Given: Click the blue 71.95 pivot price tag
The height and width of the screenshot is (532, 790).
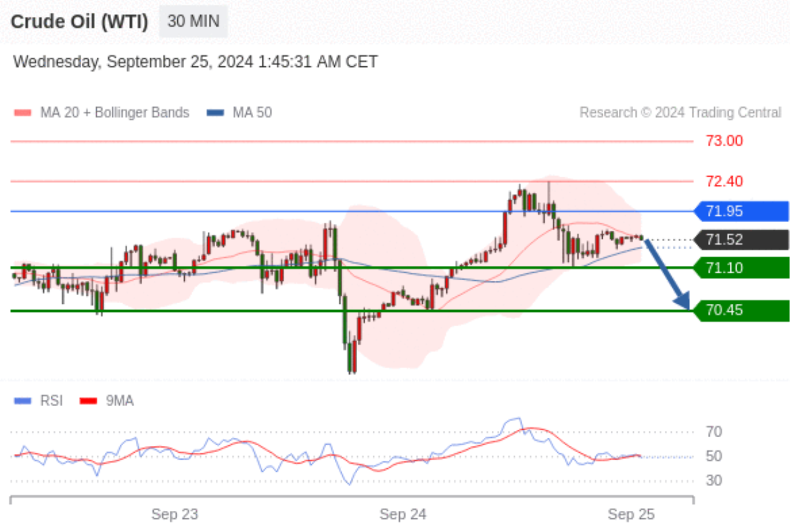Looking at the screenshot, I should pyautogui.click(x=742, y=211).
